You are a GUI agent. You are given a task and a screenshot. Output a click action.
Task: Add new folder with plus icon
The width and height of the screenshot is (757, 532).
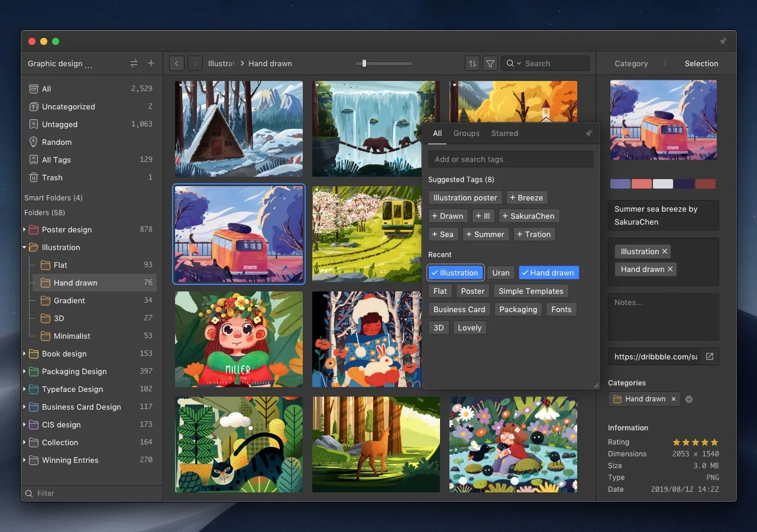(151, 63)
